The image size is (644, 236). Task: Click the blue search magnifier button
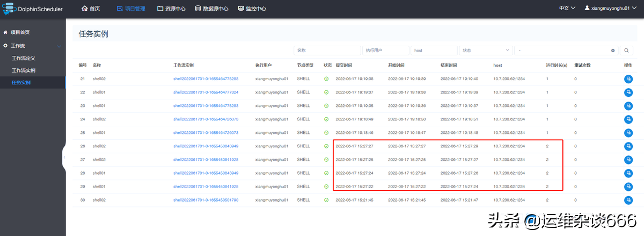pyautogui.click(x=627, y=50)
